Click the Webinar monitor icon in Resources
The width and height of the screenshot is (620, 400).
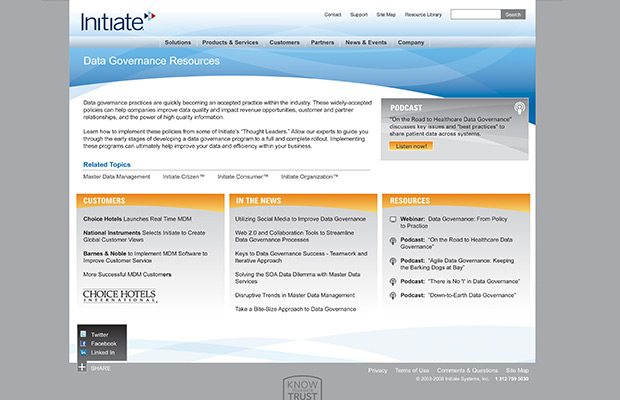pyautogui.click(x=393, y=218)
